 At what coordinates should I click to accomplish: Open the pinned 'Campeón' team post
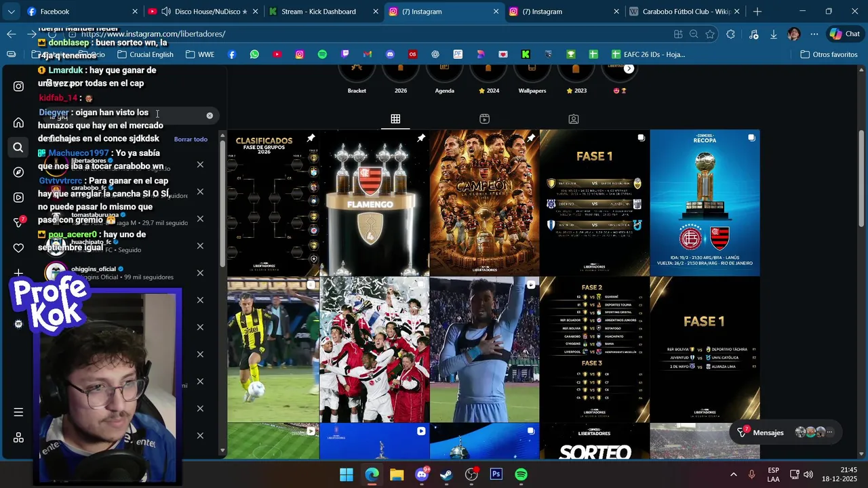[x=484, y=203]
